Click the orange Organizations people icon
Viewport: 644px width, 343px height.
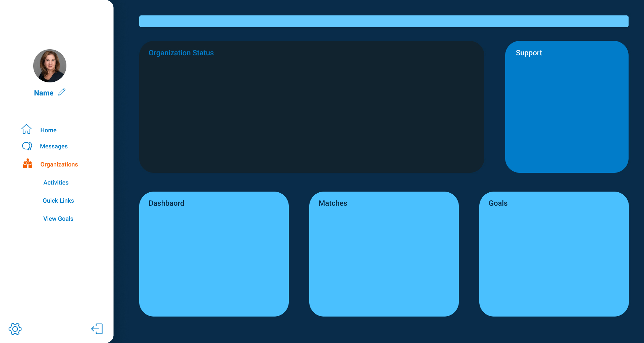coord(28,163)
